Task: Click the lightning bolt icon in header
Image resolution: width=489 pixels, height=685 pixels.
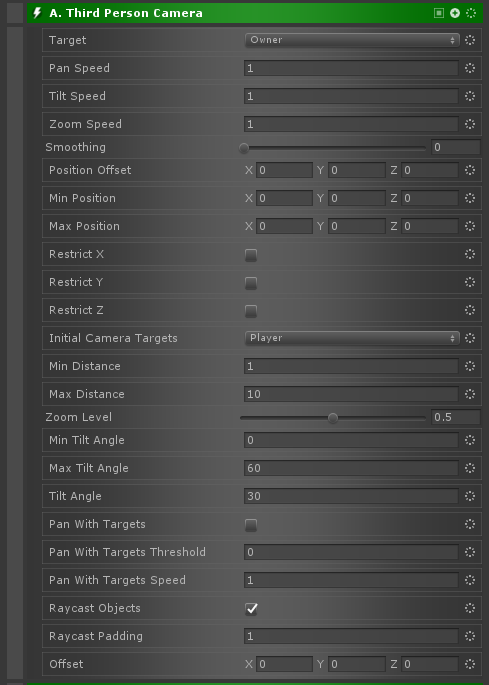Action: pos(37,13)
